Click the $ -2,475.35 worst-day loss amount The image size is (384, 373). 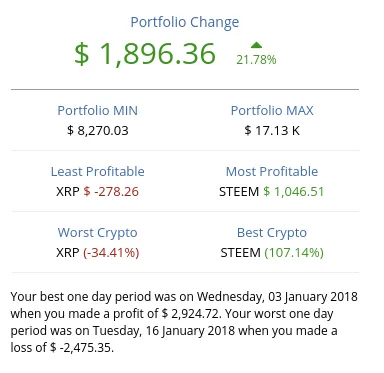coord(82,348)
